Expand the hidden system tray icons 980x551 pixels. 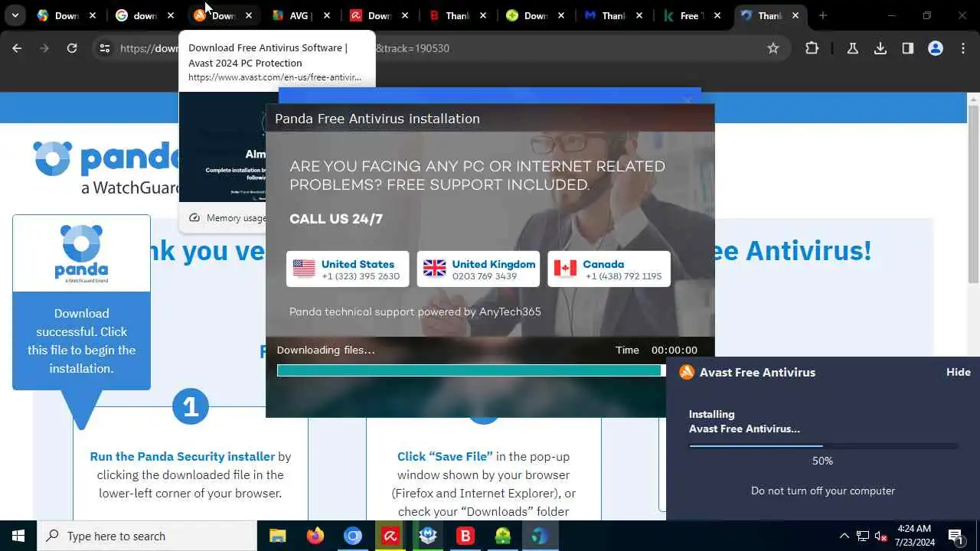(844, 536)
